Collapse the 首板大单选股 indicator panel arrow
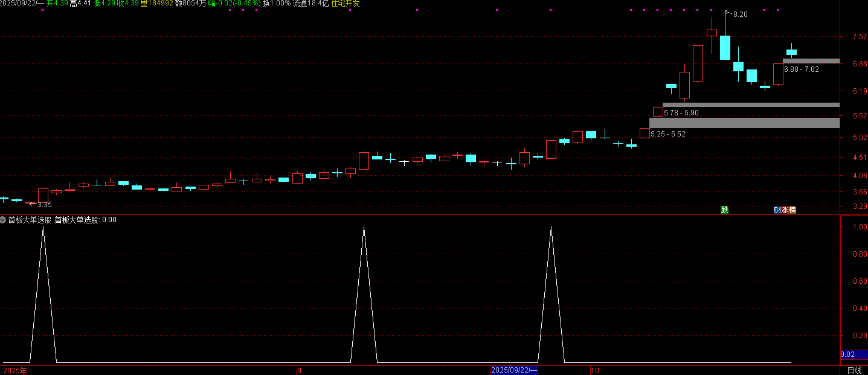The width and height of the screenshot is (868, 375). [x=3, y=220]
